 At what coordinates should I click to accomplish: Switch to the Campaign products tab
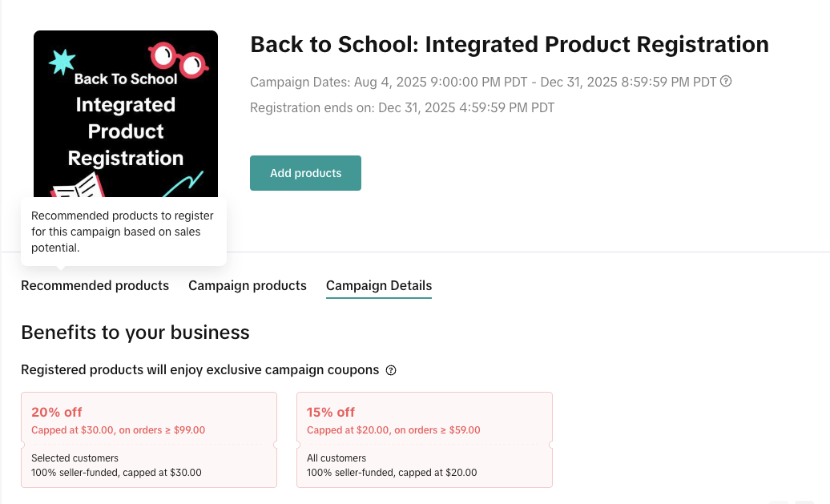(x=248, y=286)
